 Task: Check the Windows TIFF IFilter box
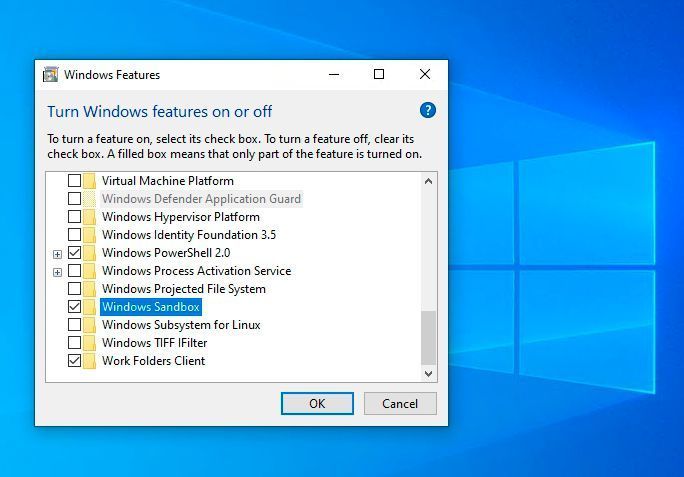click(75, 343)
